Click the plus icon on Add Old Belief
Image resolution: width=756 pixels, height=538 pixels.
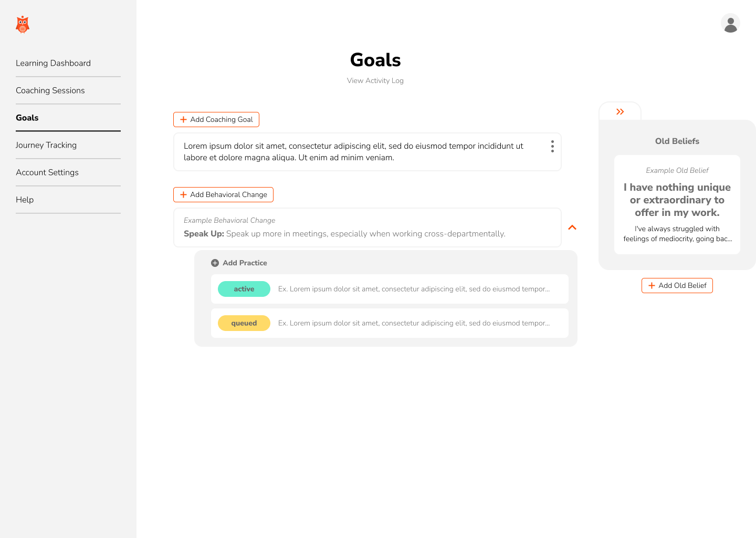[x=651, y=285]
